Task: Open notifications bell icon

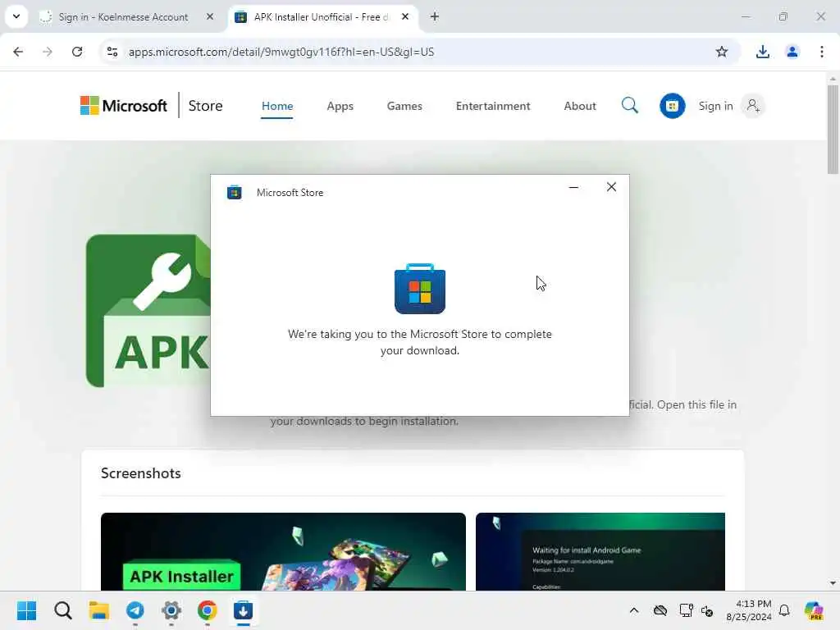Action: tap(784, 610)
